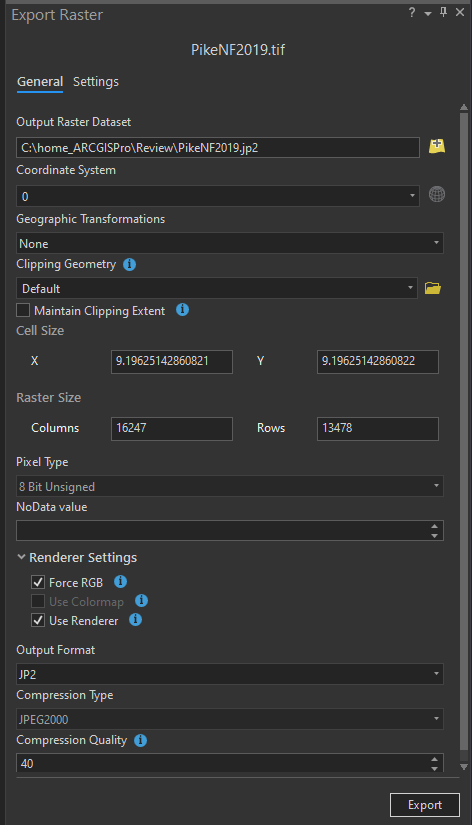
Task: Click info icon next to Compression Quality
Action: point(140,740)
